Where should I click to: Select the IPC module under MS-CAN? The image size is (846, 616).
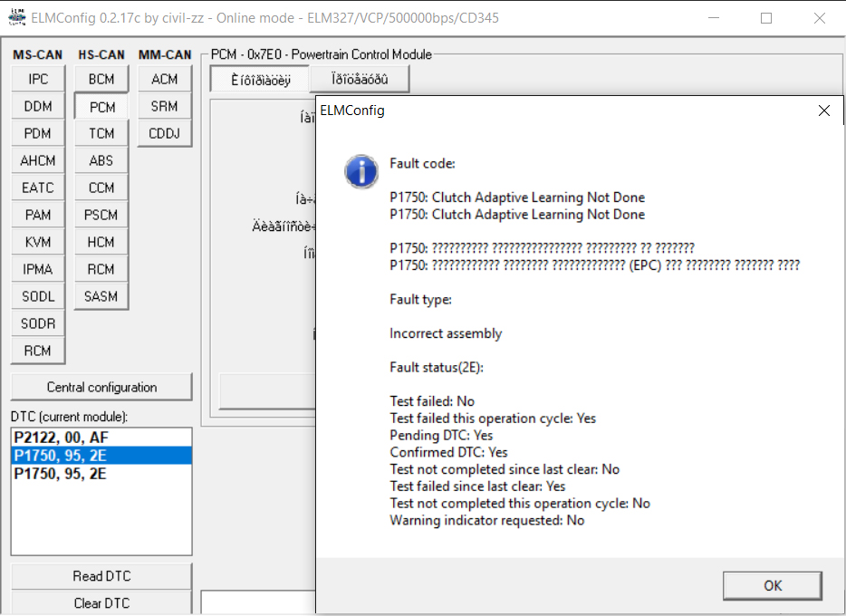click(38, 79)
